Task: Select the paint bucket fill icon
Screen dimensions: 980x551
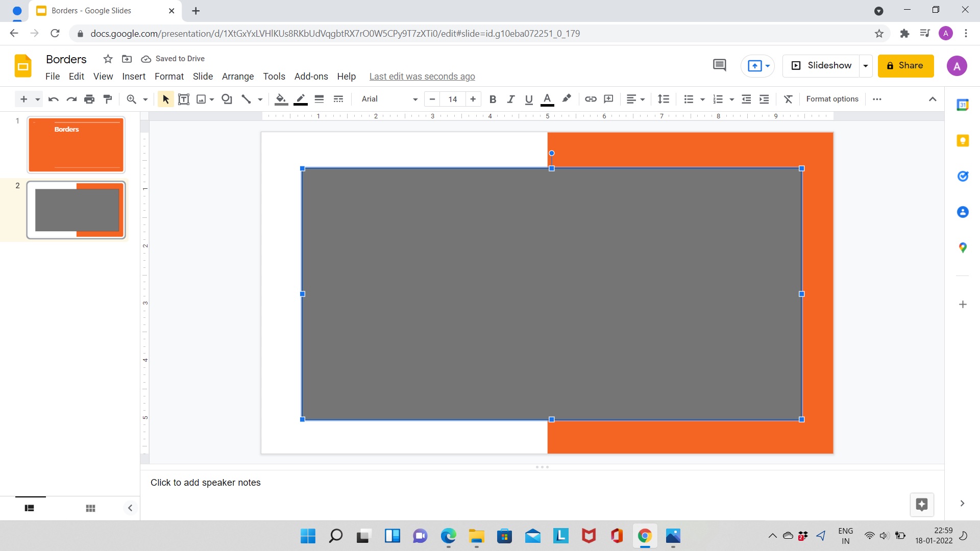Action: [x=281, y=99]
